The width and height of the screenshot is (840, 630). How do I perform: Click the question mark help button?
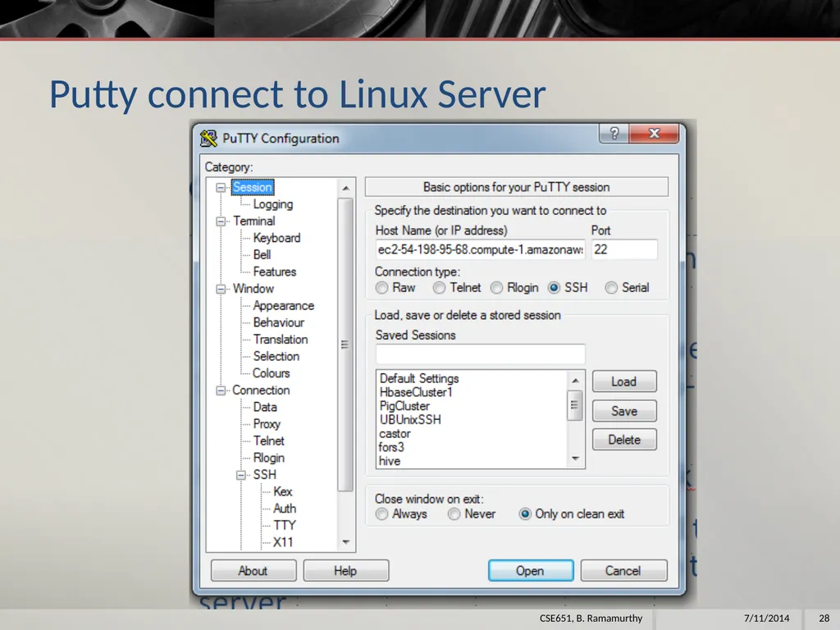pyautogui.click(x=614, y=133)
